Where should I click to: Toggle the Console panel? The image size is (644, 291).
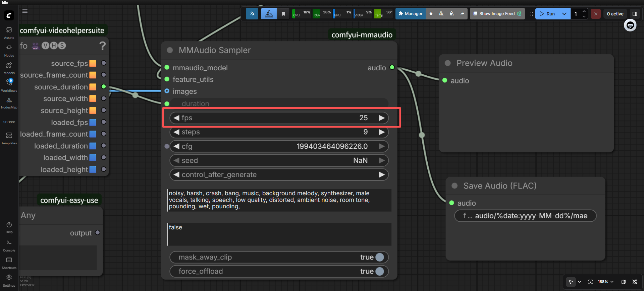click(x=9, y=246)
